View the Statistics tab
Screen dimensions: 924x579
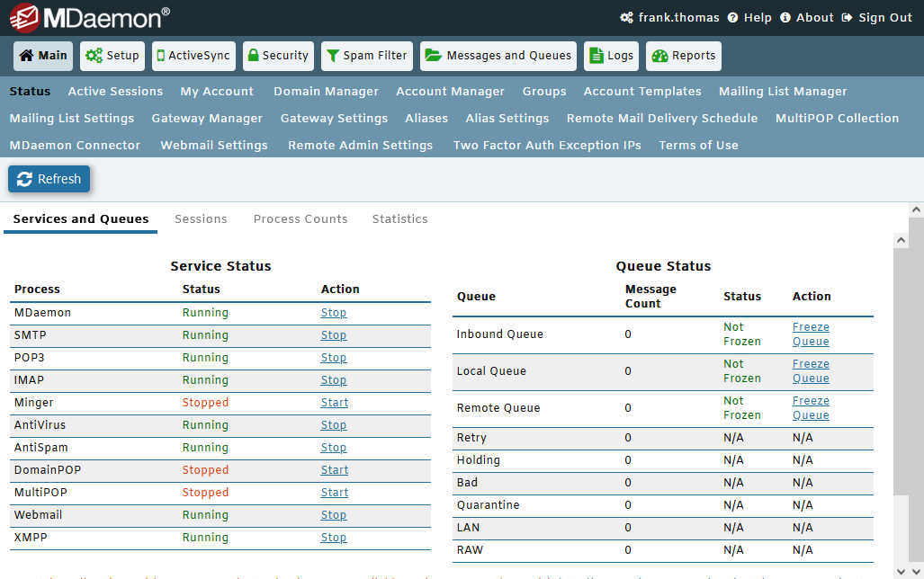[399, 218]
